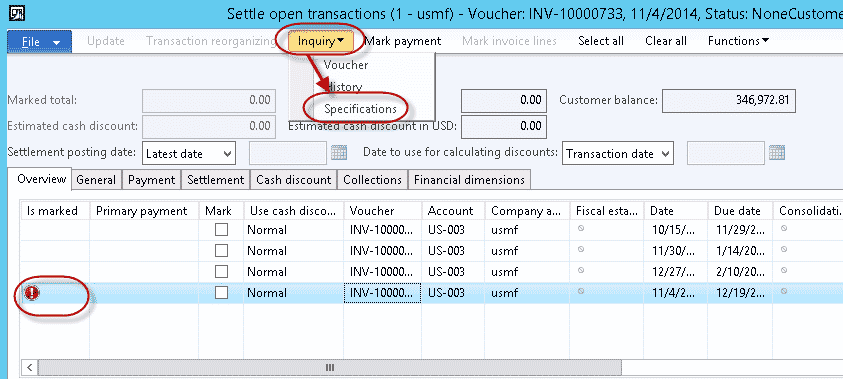Open Transaction date combo box
The width and height of the screenshot is (843, 379).
point(618,154)
